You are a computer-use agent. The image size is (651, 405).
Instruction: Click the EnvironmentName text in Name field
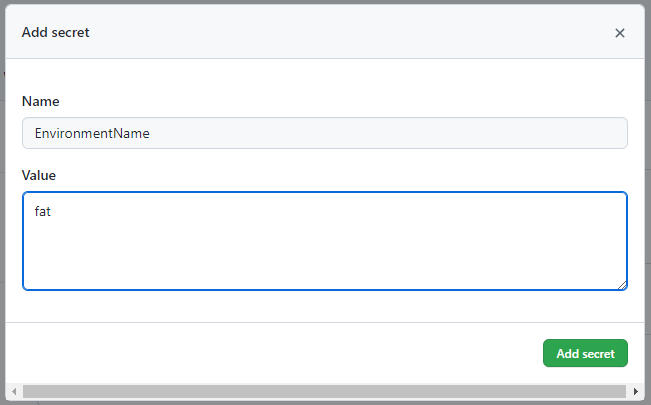[x=92, y=133]
